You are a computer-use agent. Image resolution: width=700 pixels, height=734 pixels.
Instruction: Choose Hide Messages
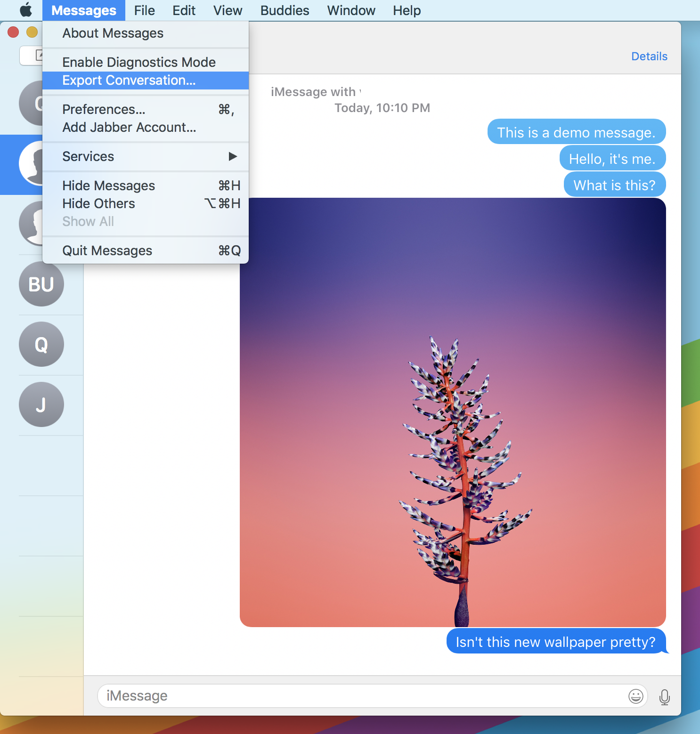[146, 186]
